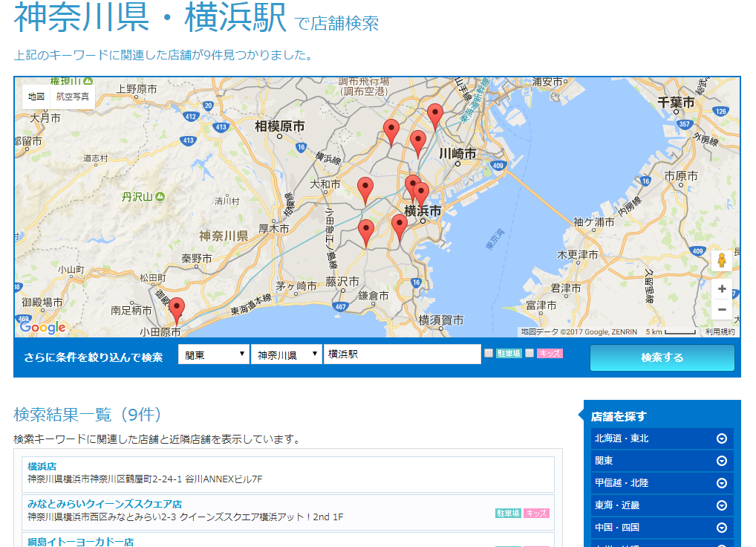The image size is (756, 547).
Task: Expand 関東 in the 店舗を探す sidebar
Action: click(662, 461)
